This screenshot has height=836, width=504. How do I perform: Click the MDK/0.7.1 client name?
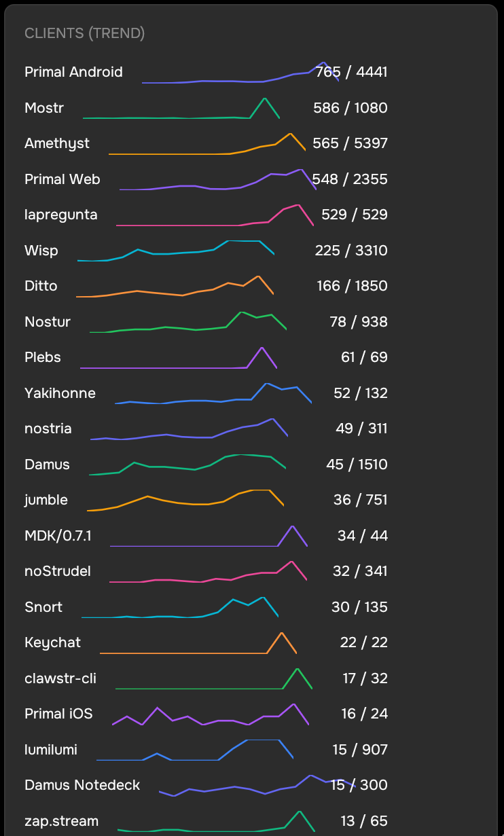click(58, 536)
